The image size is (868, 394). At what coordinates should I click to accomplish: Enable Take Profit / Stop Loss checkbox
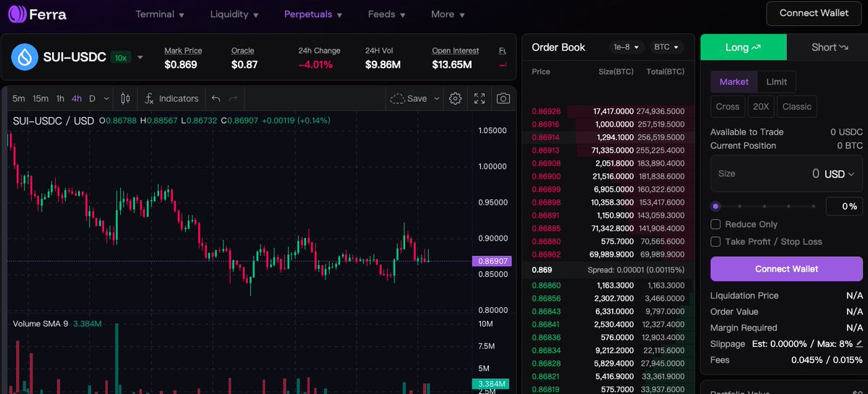[x=715, y=241]
